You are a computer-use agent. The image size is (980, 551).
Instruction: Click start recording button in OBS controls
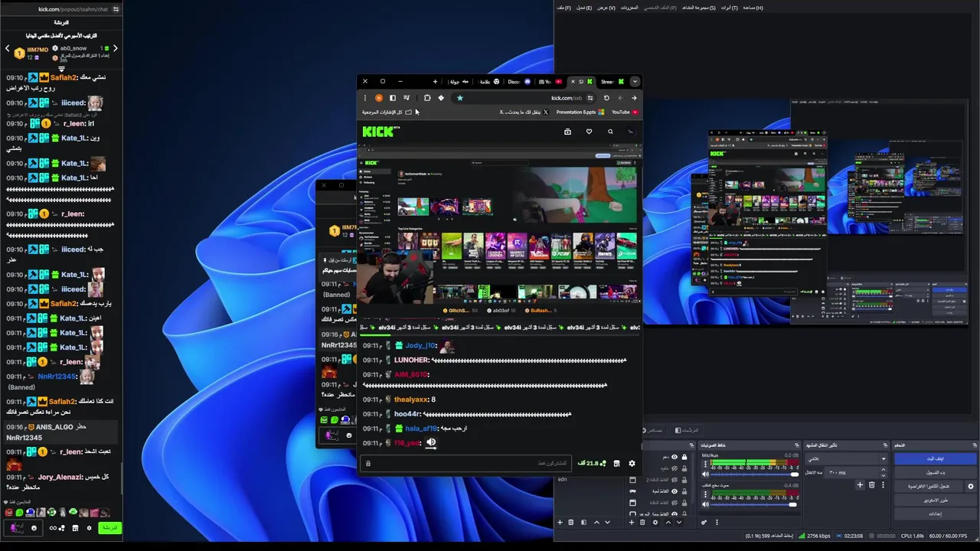tap(936, 472)
